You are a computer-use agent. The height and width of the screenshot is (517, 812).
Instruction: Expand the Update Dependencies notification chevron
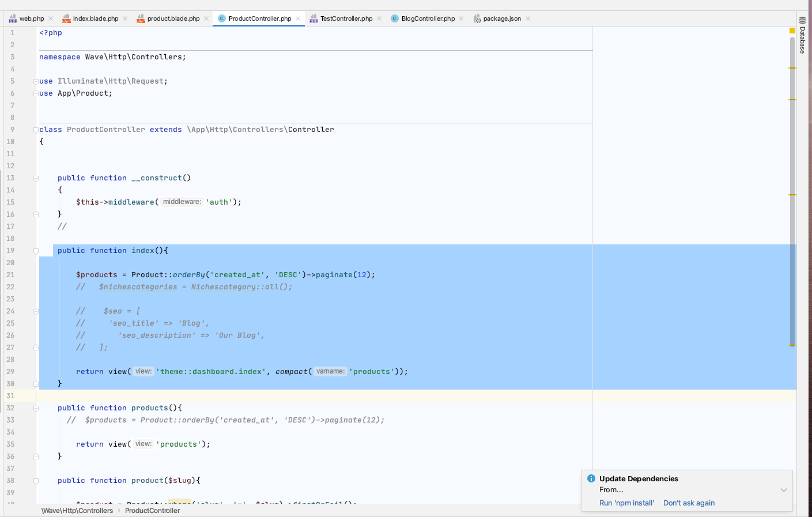[784, 490]
